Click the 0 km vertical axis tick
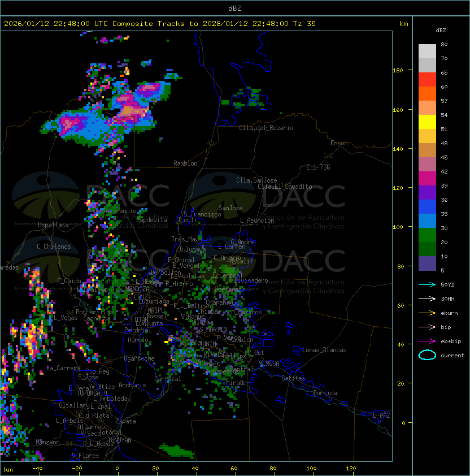This screenshot has width=470, height=476. 403,423
